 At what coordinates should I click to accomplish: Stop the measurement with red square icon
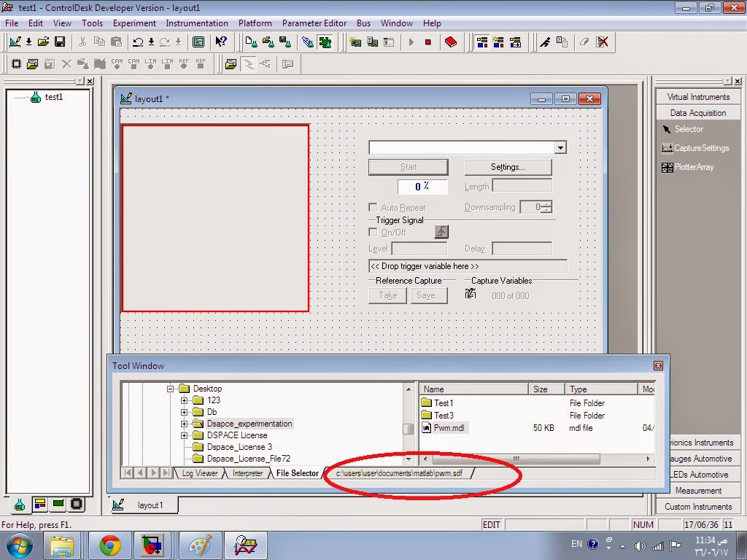[429, 42]
